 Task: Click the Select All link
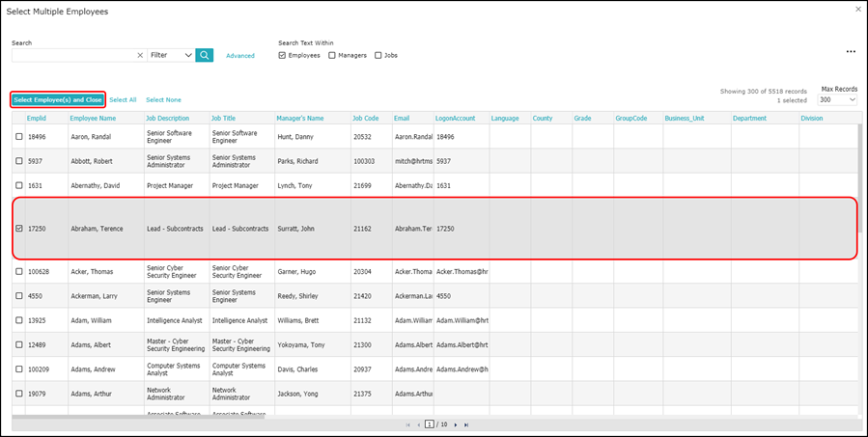point(123,100)
